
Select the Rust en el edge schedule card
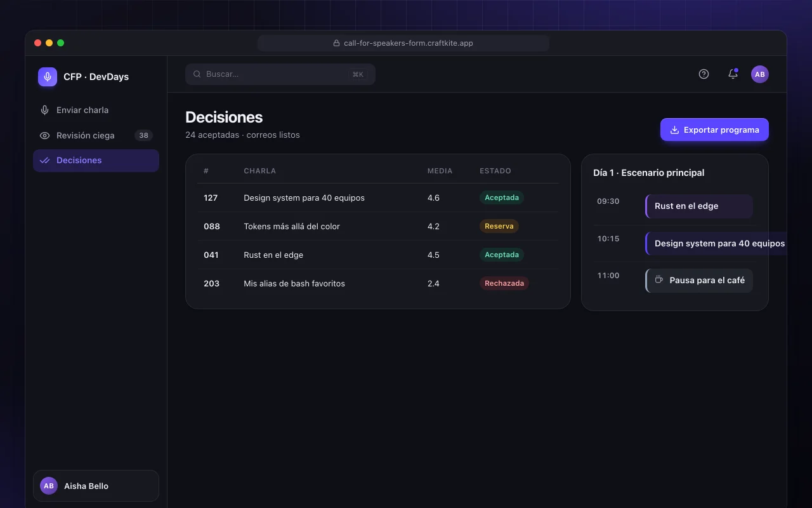[x=699, y=206]
